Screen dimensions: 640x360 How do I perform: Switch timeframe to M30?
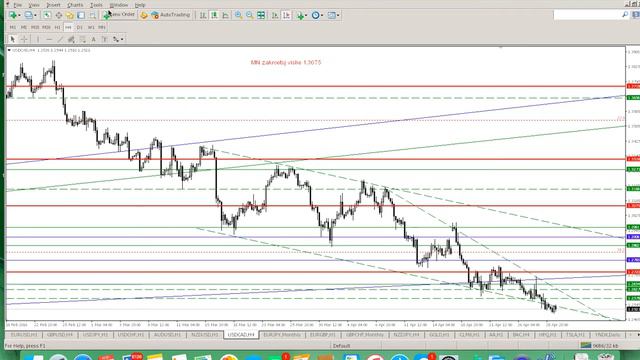[46, 27]
